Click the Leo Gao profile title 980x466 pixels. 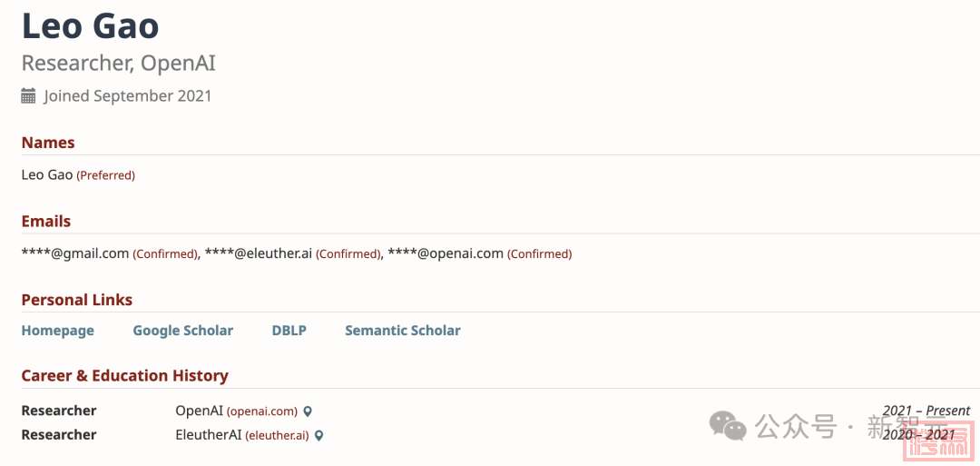coord(90,25)
